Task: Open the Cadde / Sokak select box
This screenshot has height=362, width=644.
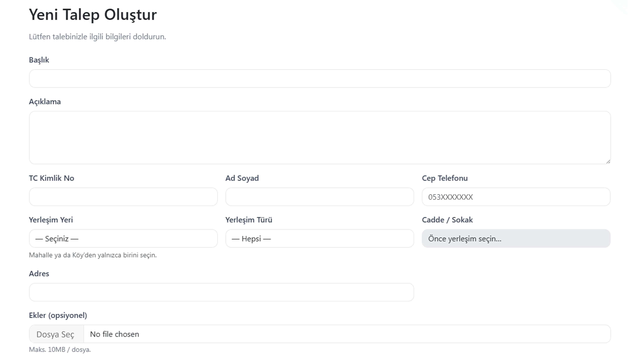Action: point(516,239)
